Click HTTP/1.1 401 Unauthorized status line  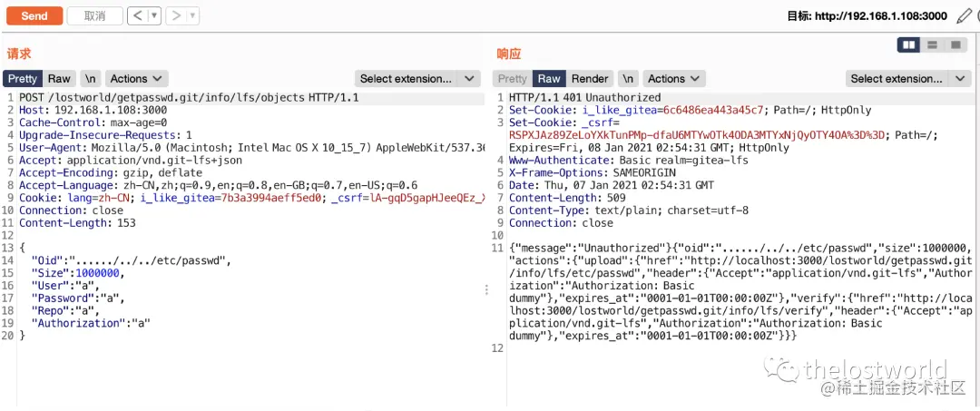(x=584, y=97)
